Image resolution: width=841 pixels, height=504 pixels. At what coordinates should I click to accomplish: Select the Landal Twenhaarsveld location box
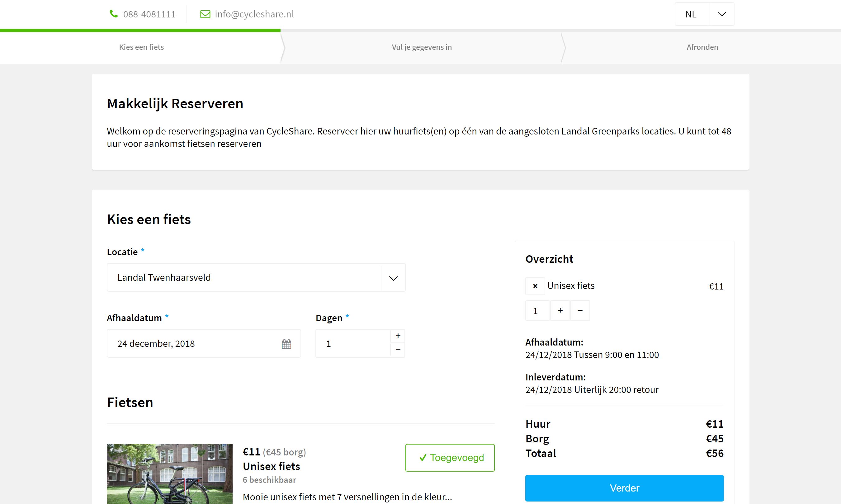pos(244,277)
